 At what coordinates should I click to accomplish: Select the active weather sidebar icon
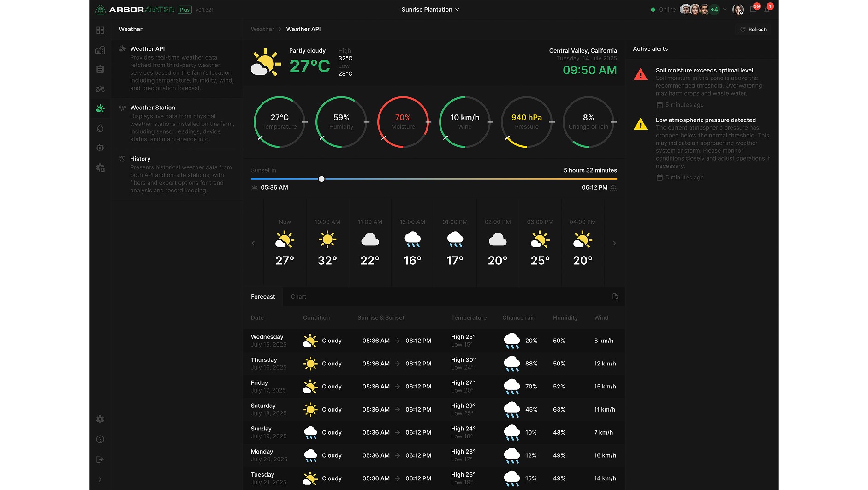click(x=100, y=108)
